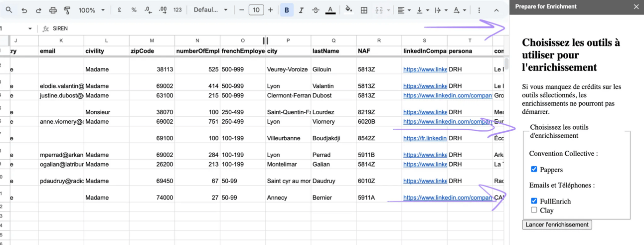Uncheck the Pappers checkbox

pyautogui.click(x=534, y=169)
